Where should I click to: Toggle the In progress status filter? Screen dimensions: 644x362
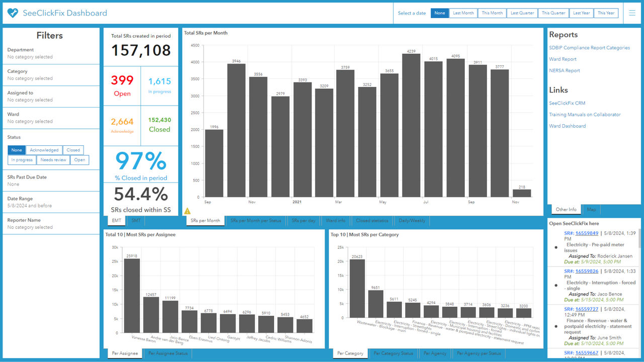click(x=22, y=160)
